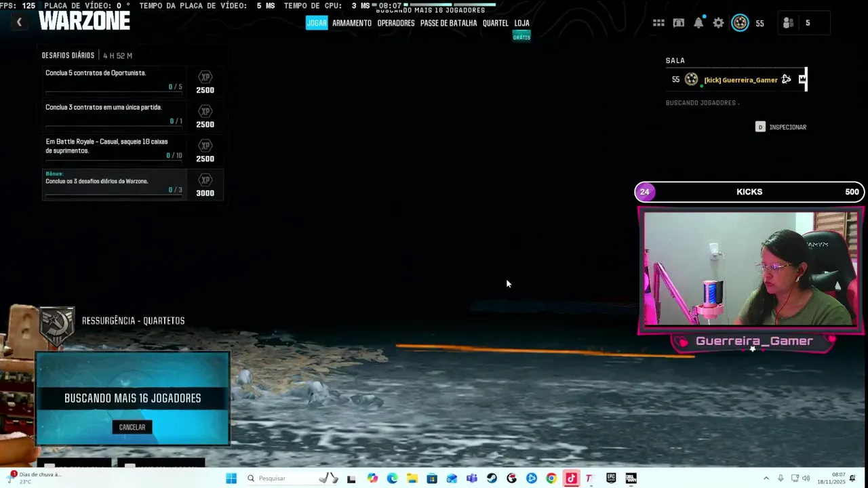
Task: Open Task View on the taskbar
Action: tap(351, 479)
